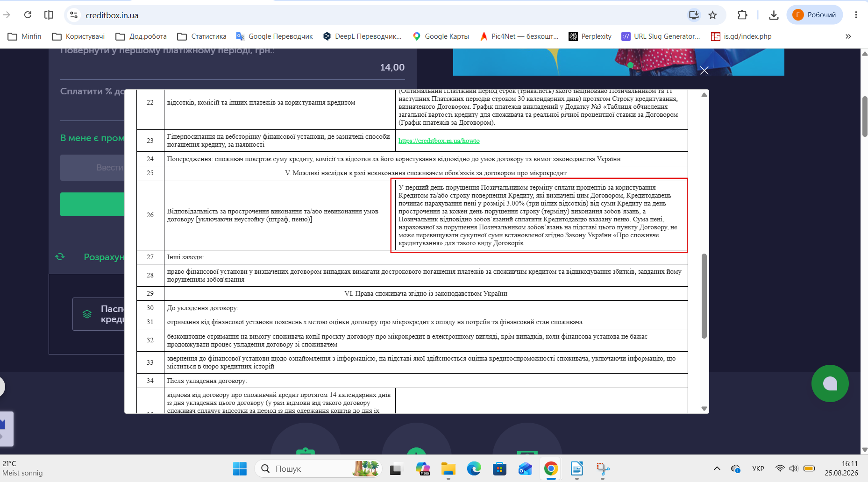Open the Дод.робота bookmark folder

(x=141, y=36)
